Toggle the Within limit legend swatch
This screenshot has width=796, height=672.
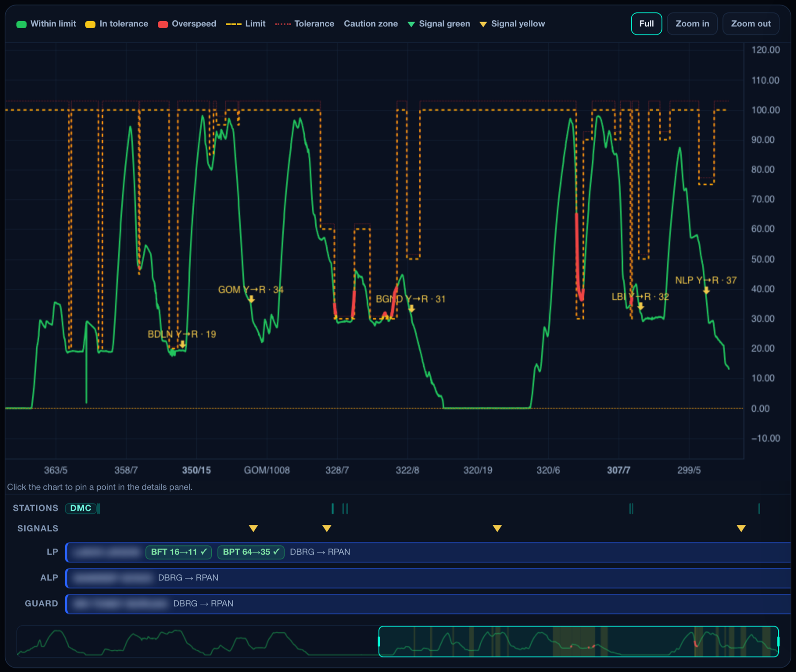tap(21, 24)
